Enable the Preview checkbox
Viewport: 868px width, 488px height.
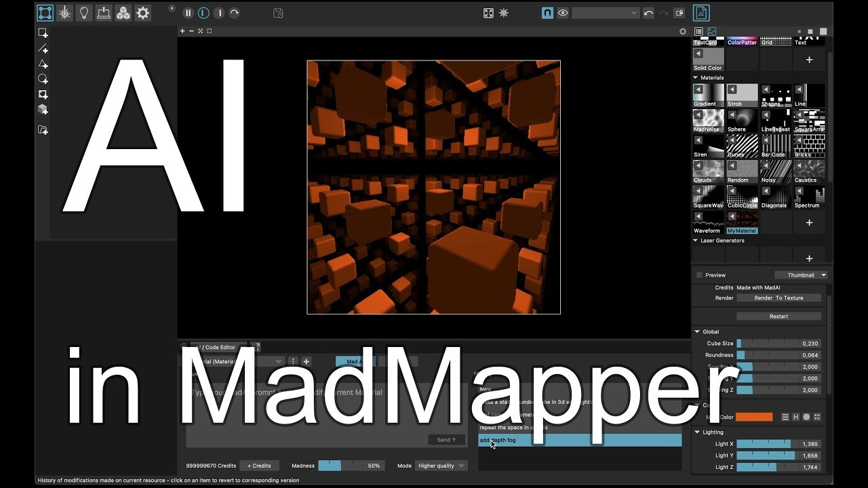699,275
